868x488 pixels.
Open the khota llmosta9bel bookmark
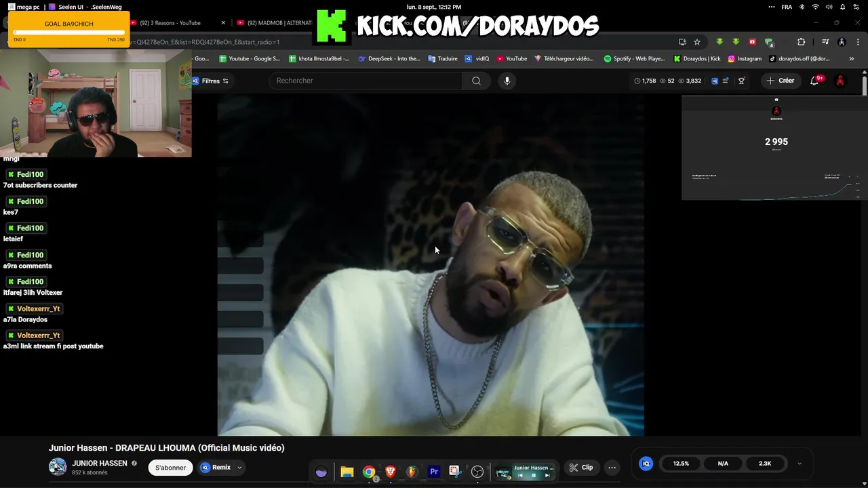(319, 59)
